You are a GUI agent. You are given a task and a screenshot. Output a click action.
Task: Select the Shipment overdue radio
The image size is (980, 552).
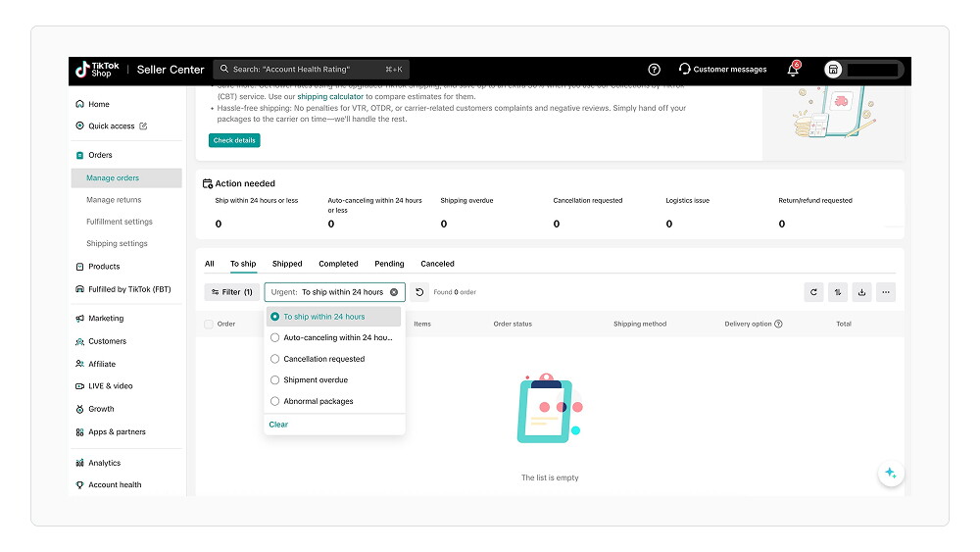tap(274, 380)
